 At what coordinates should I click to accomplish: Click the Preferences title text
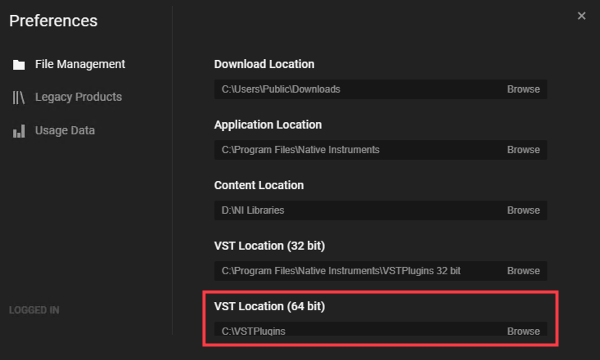point(53,21)
